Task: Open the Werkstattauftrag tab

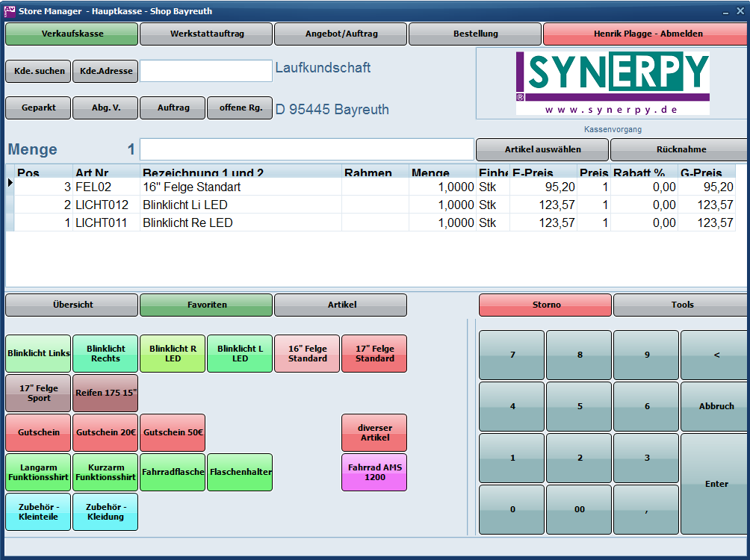Action: pyautogui.click(x=206, y=34)
